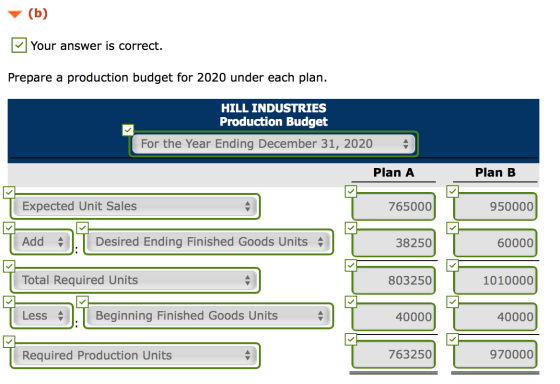Click the '(b)' section label
Screen dimensions: 560x384
pyautogui.click(x=38, y=14)
